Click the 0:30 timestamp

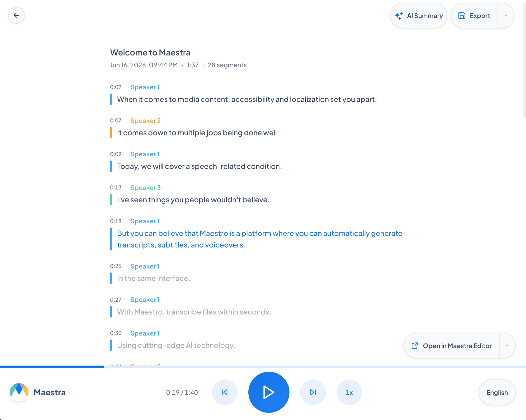tap(116, 333)
